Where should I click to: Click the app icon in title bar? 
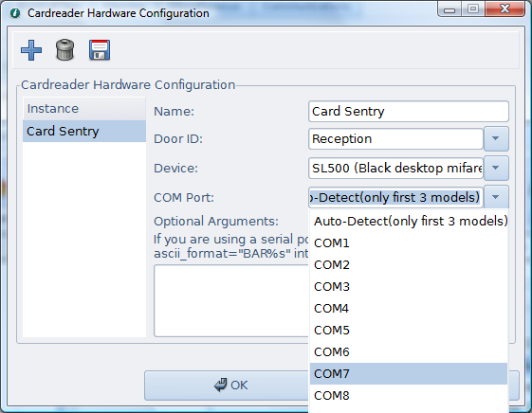click(15, 13)
